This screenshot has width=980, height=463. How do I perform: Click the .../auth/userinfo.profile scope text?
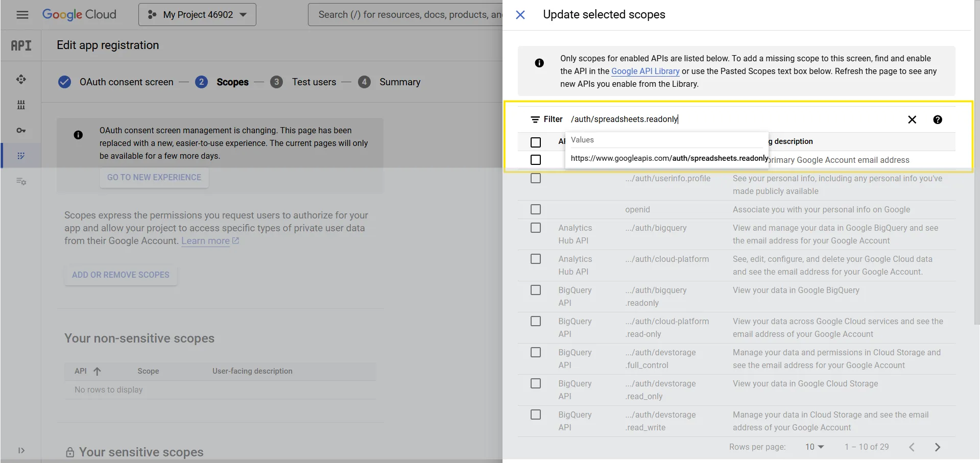[668, 179]
